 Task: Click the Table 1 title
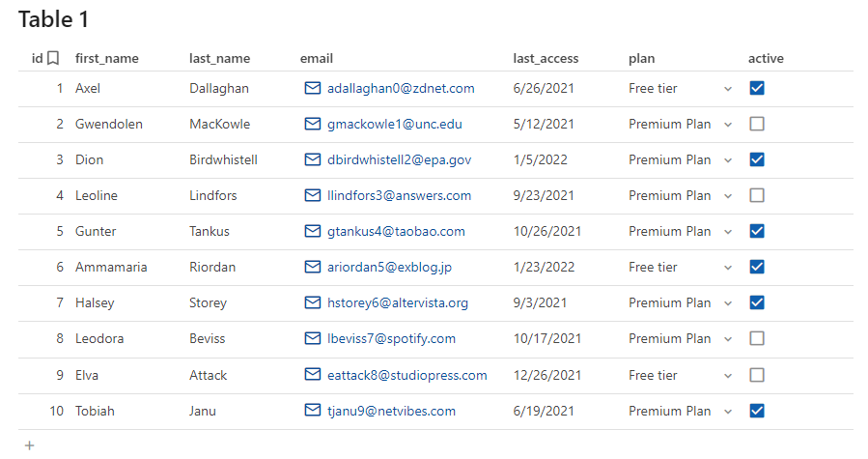pyautogui.click(x=54, y=19)
